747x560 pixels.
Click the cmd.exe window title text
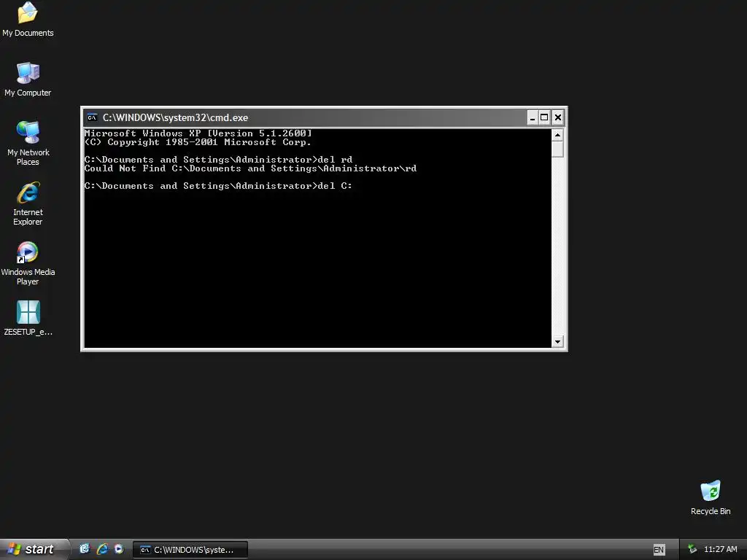(x=175, y=117)
